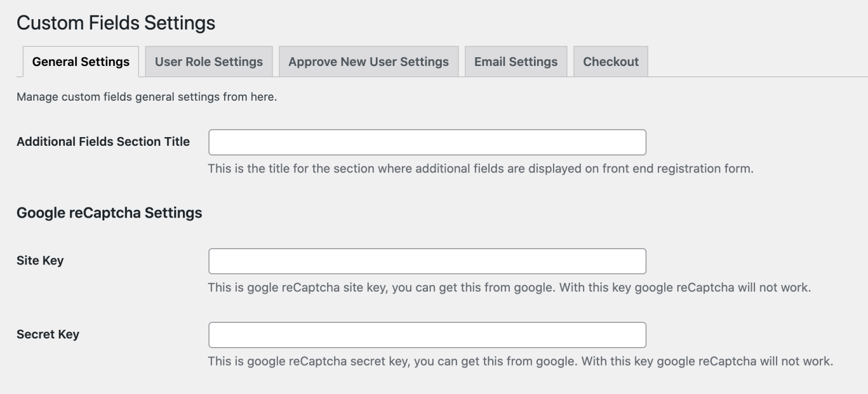Image resolution: width=868 pixels, height=394 pixels.
Task: Focus the Additional Fields Section Title input
Action: tap(427, 142)
